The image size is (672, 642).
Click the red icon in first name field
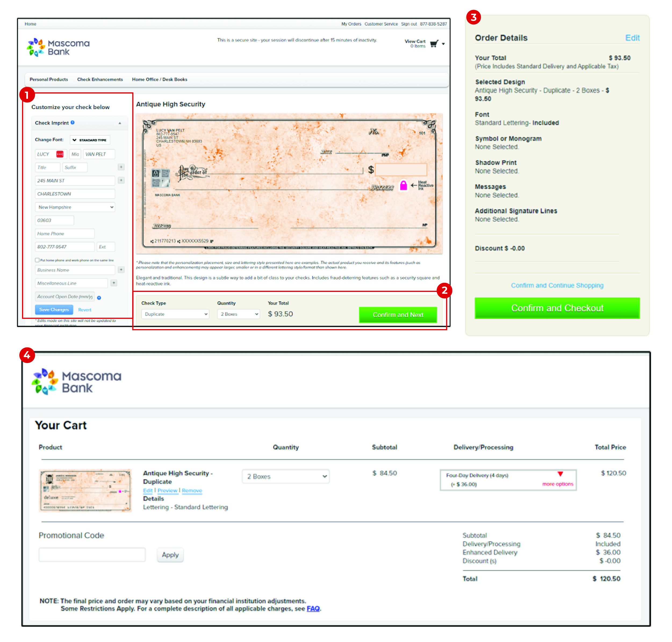click(60, 154)
